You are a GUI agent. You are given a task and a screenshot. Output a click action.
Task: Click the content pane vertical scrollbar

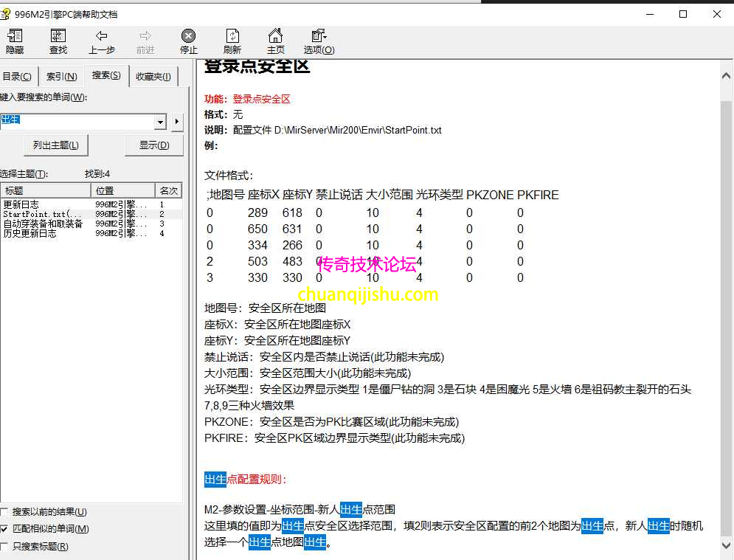(x=727, y=310)
